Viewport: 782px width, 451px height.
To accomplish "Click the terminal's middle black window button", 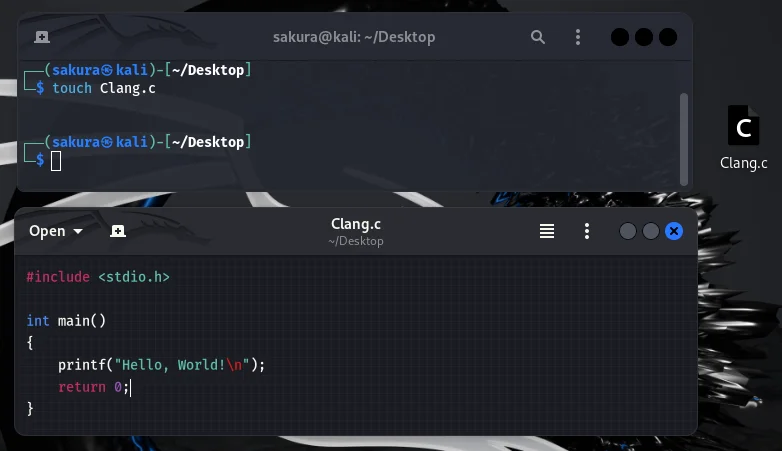I will coord(643,37).
